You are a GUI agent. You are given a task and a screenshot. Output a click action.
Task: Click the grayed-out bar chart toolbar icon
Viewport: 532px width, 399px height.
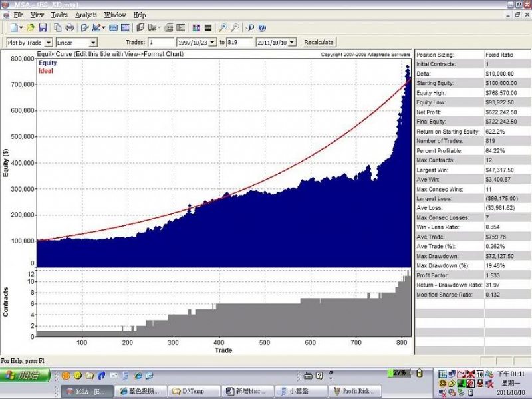152,28
